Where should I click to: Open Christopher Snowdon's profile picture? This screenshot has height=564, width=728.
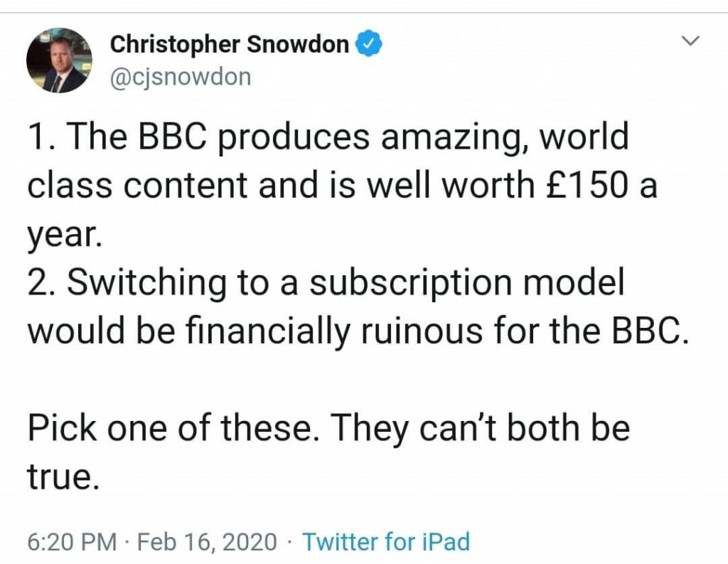point(59,60)
